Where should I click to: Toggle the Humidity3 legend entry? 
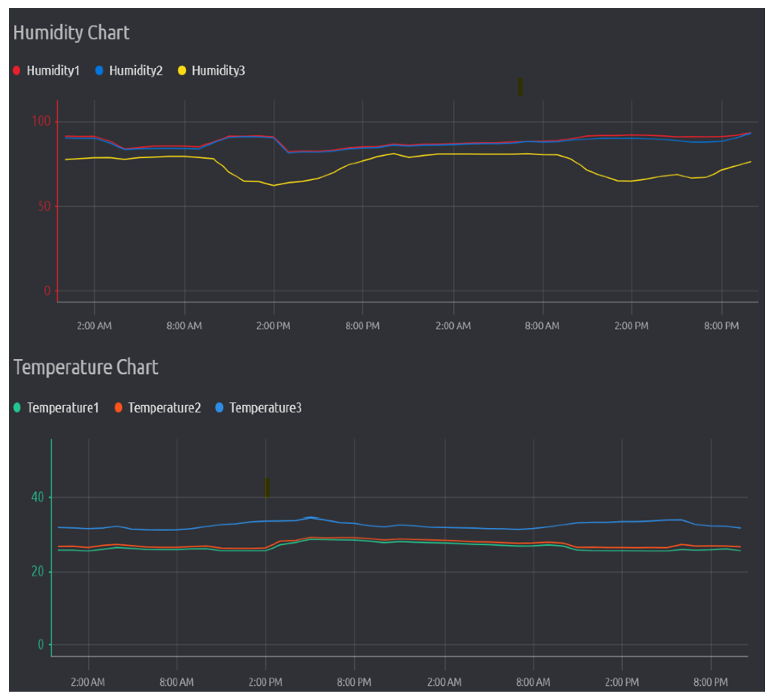218,70
